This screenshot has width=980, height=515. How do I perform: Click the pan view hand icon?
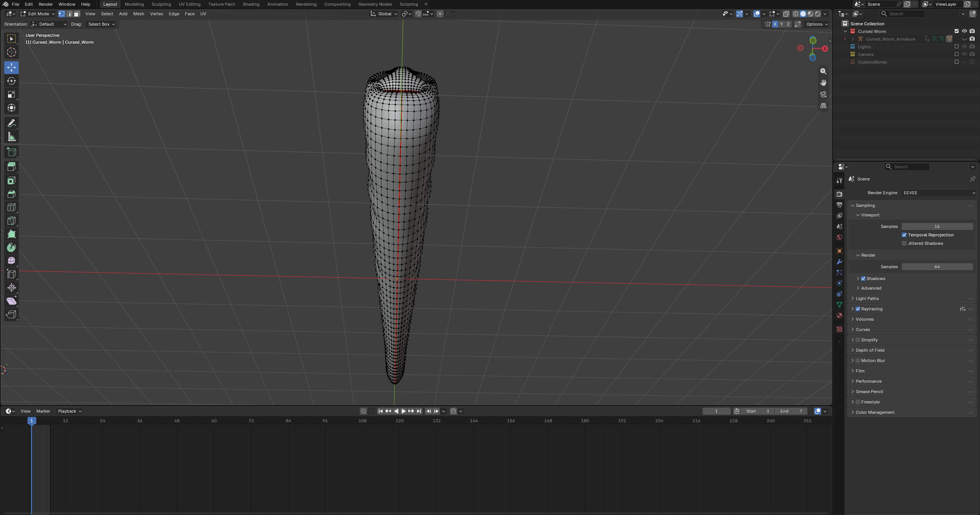click(x=823, y=83)
